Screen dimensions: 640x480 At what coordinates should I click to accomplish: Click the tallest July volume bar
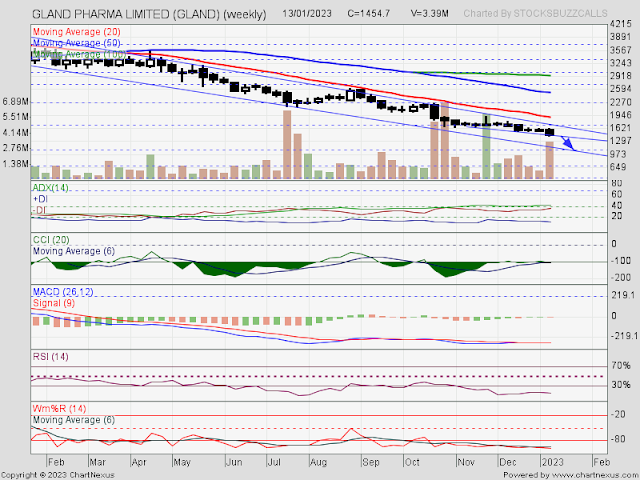[287, 144]
